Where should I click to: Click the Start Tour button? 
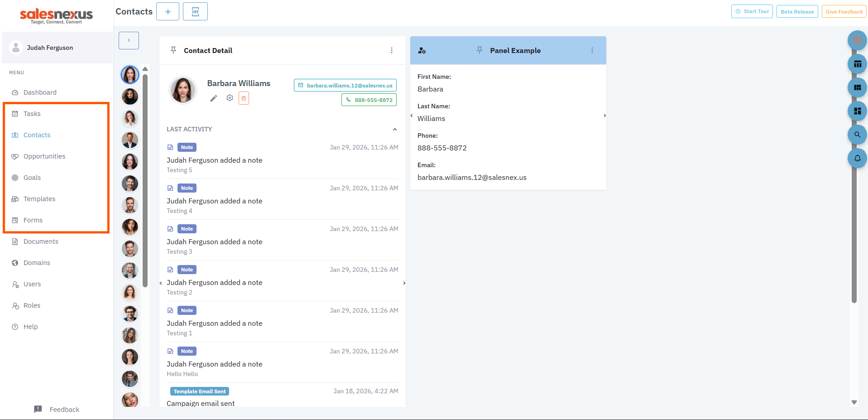click(752, 12)
